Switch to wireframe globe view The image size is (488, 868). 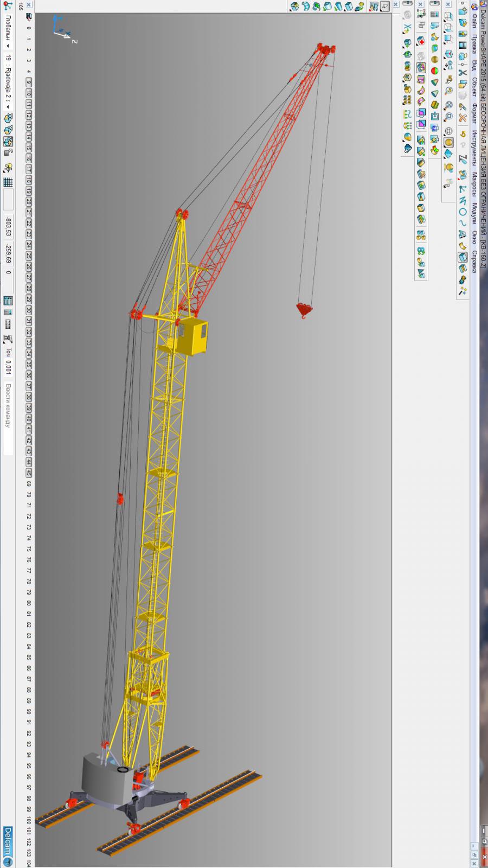click(x=448, y=131)
